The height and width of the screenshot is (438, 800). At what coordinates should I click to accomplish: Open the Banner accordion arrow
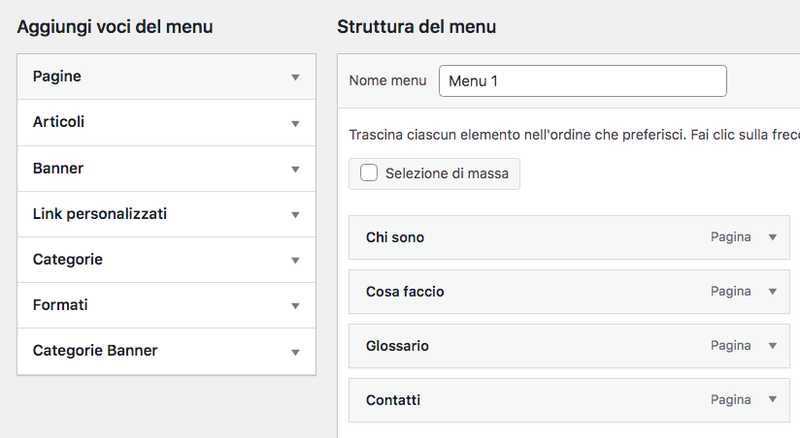(295, 169)
